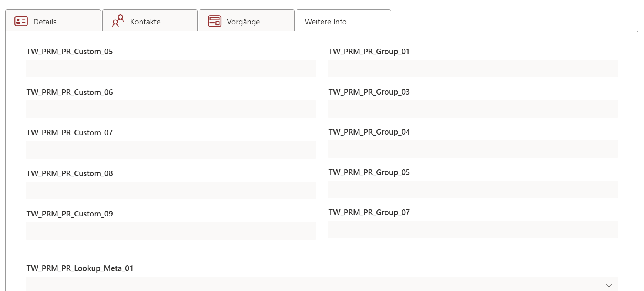
Task: Click the TW_PRM_PR_Lookup_Meta_01 label text
Action: pos(80,268)
